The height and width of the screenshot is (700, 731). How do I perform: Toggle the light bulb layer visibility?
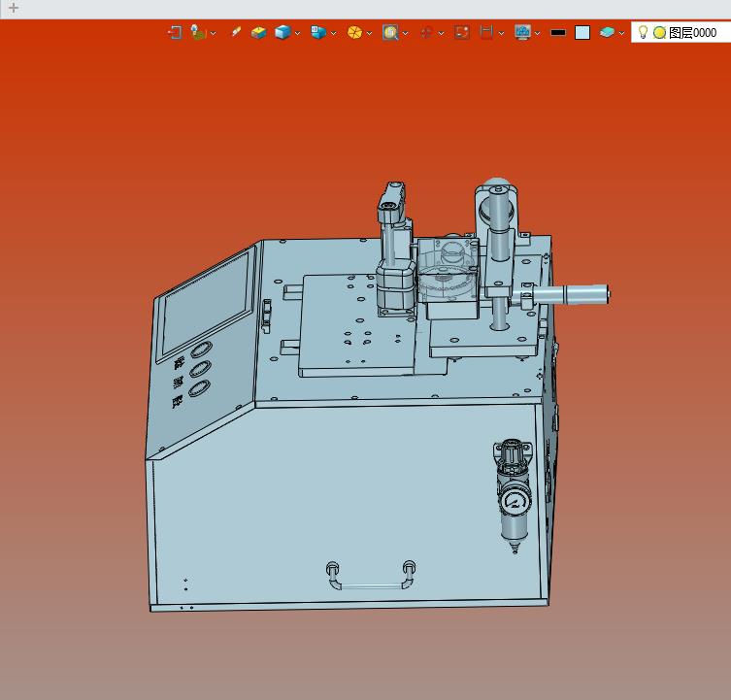[x=643, y=32]
